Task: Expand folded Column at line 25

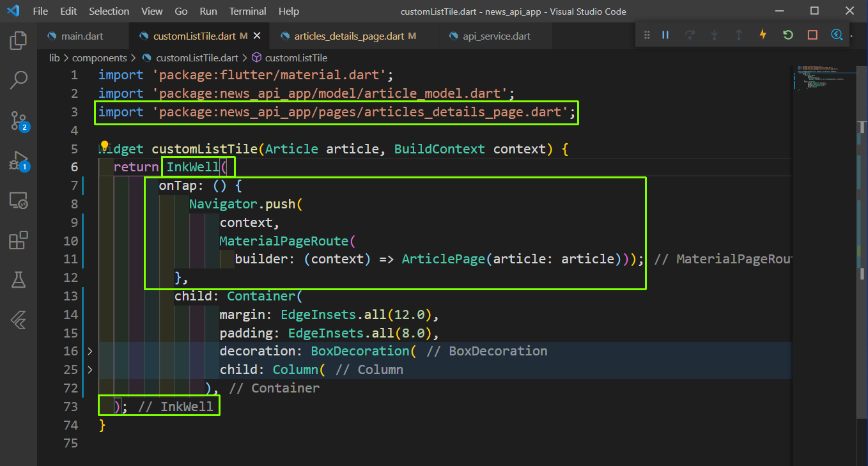Action: (x=90, y=369)
